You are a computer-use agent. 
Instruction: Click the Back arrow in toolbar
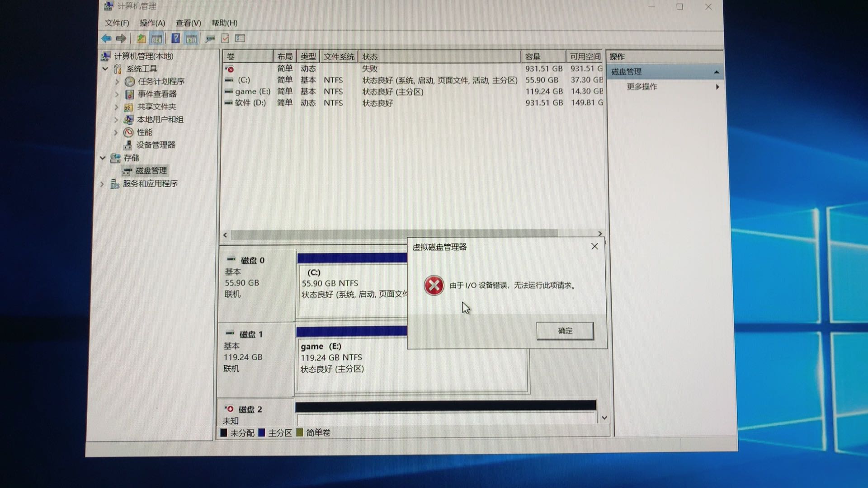[x=107, y=38]
